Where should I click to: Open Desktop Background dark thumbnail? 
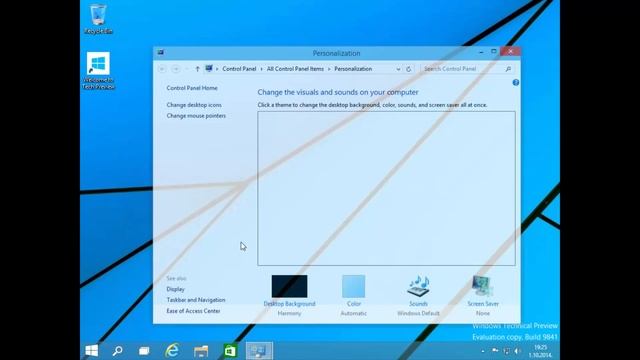click(x=289, y=286)
